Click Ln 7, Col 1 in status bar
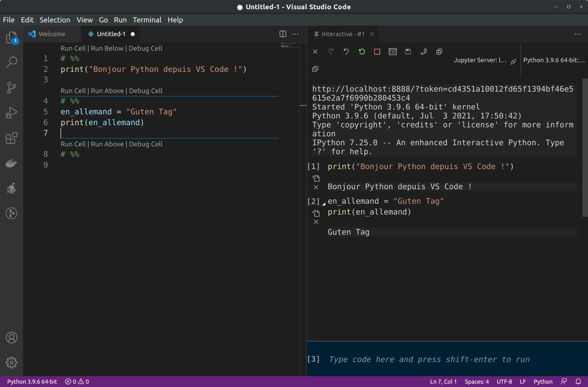This screenshot has width=588, height=387. (x=443, y=381)
